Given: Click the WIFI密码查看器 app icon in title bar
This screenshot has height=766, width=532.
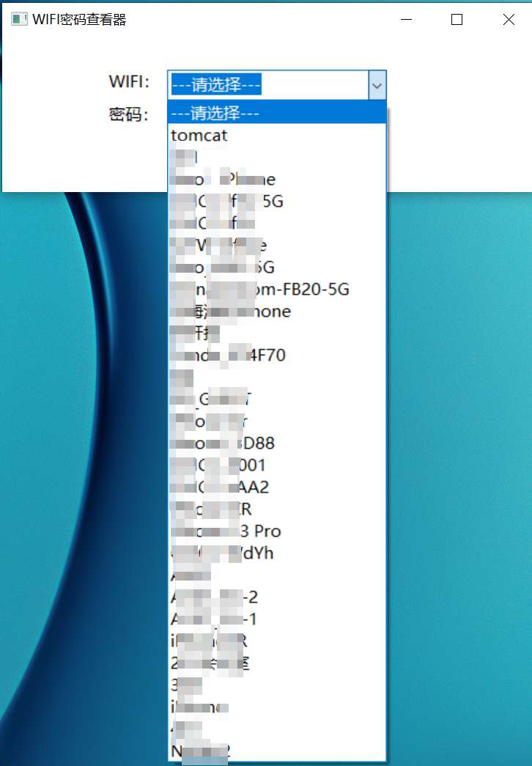Looking at the screenshot, I should point(19,20).
